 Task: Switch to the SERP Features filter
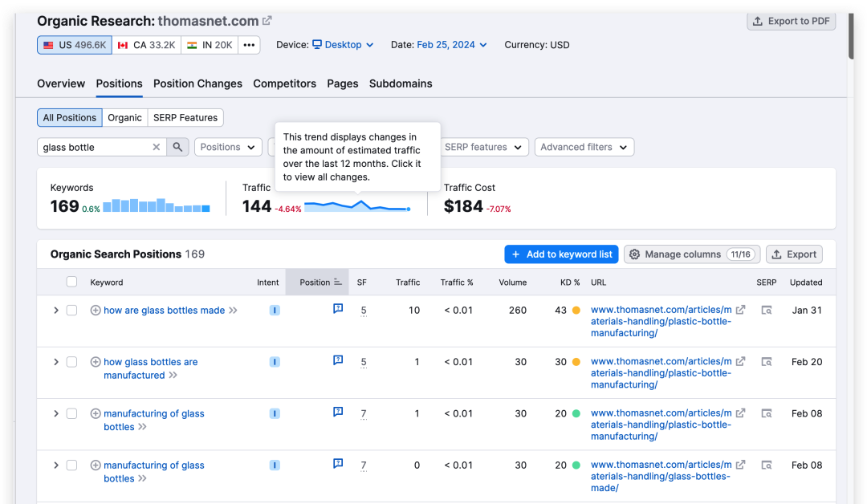(185, 118)
